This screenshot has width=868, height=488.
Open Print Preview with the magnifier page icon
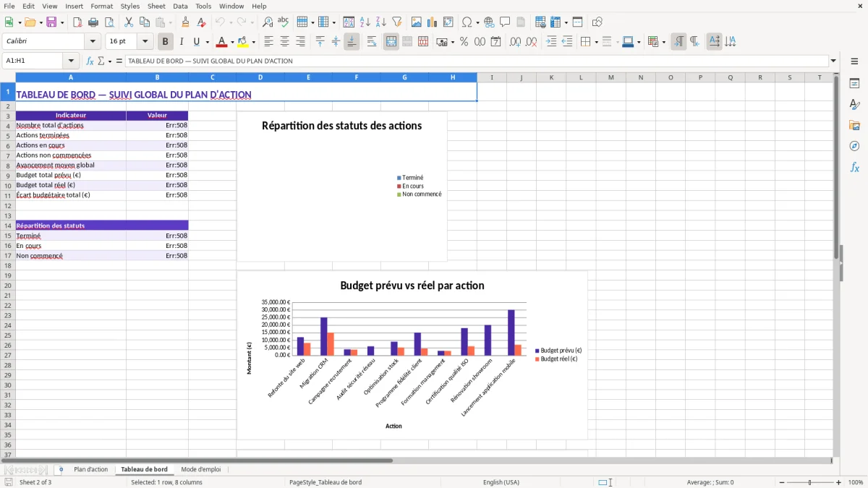pyautogui.click(x=109, y=22)
